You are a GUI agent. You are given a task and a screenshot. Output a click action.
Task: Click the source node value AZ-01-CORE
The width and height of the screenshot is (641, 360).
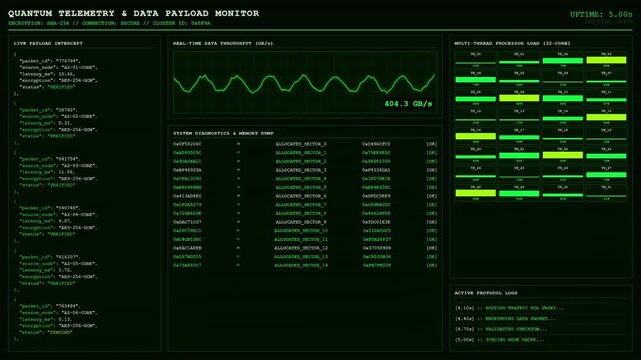pyautogui.click(x=79, y=67)
